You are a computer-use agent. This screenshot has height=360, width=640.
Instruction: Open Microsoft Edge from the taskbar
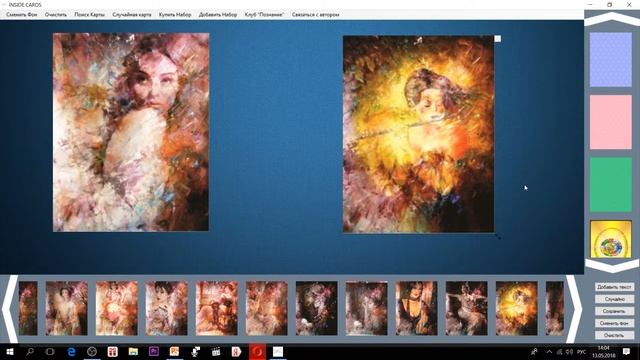[71, 351]
